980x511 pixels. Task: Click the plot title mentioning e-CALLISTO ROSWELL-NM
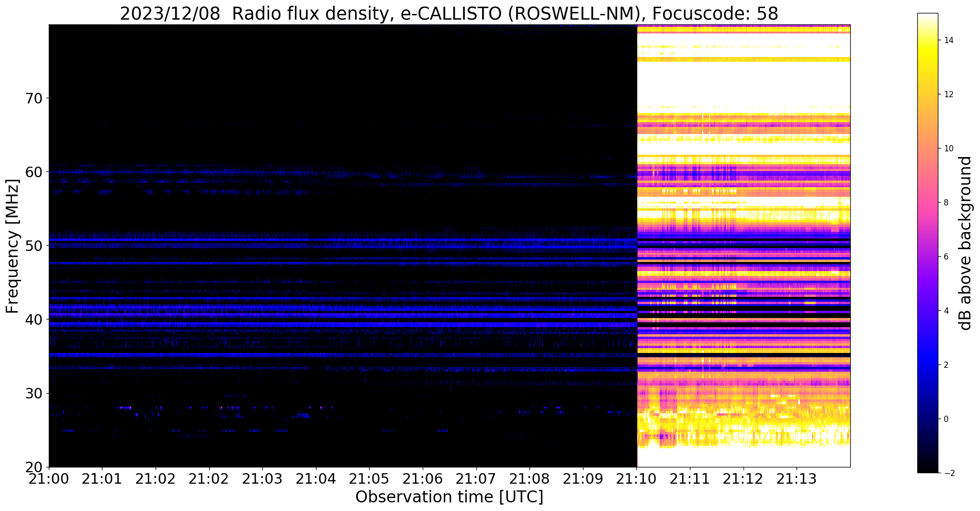[449, 13]
